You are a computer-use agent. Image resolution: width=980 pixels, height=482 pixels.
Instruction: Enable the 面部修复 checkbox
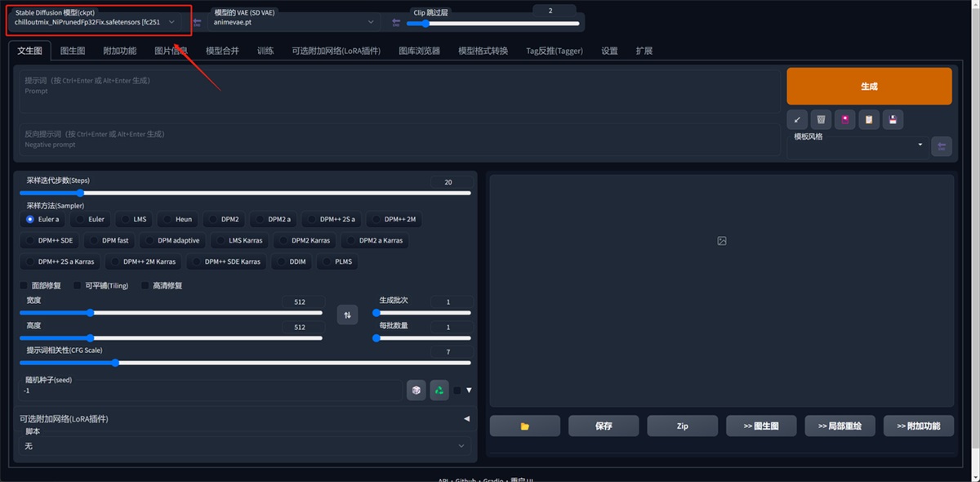24,286
